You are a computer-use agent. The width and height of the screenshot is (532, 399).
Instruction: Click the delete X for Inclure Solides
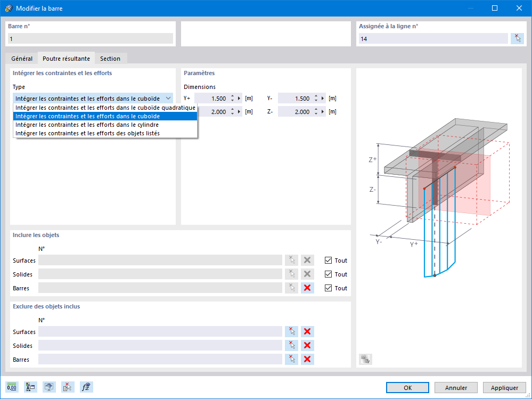point(307,274)
